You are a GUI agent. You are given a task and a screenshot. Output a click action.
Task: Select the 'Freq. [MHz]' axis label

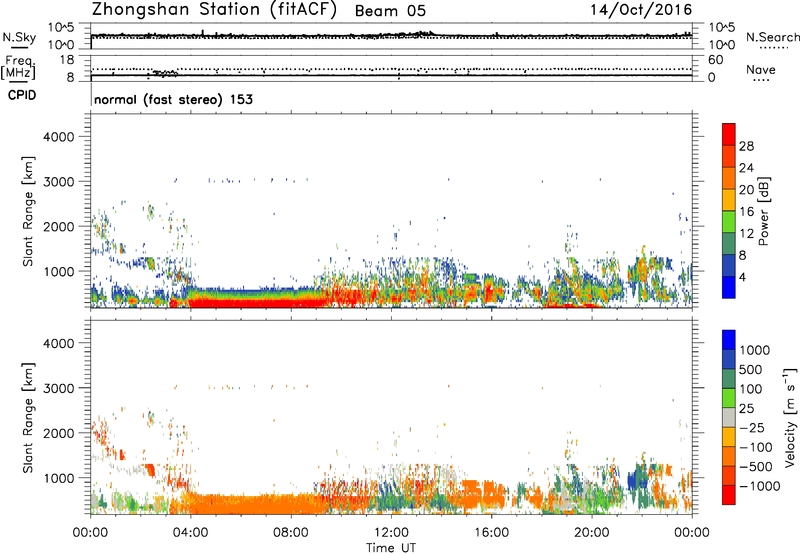(19, 67)
